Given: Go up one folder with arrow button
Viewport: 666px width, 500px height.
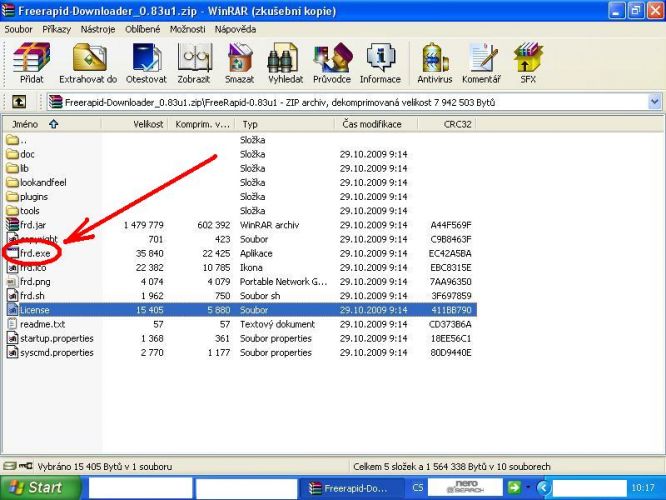Looking at the screenshot, I should [19, 102].
